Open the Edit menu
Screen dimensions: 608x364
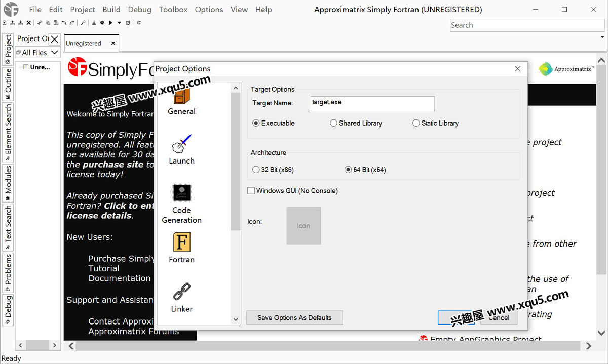(x=56, y=9)
